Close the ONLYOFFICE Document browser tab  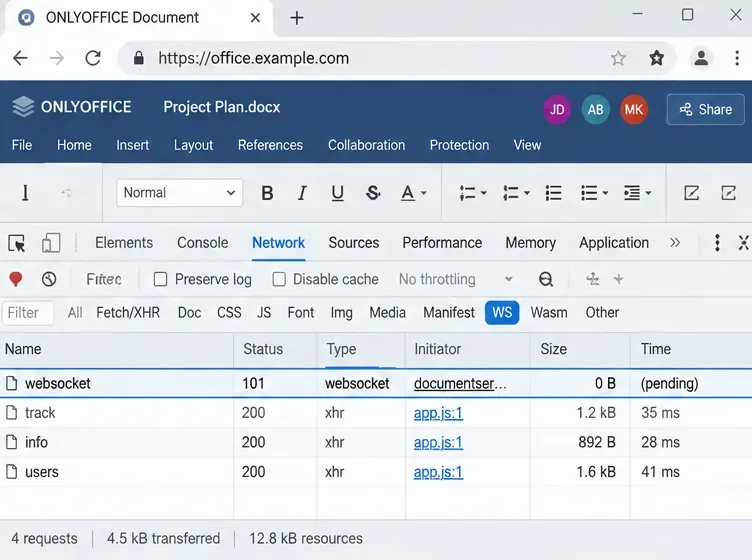tap(255, 18)
